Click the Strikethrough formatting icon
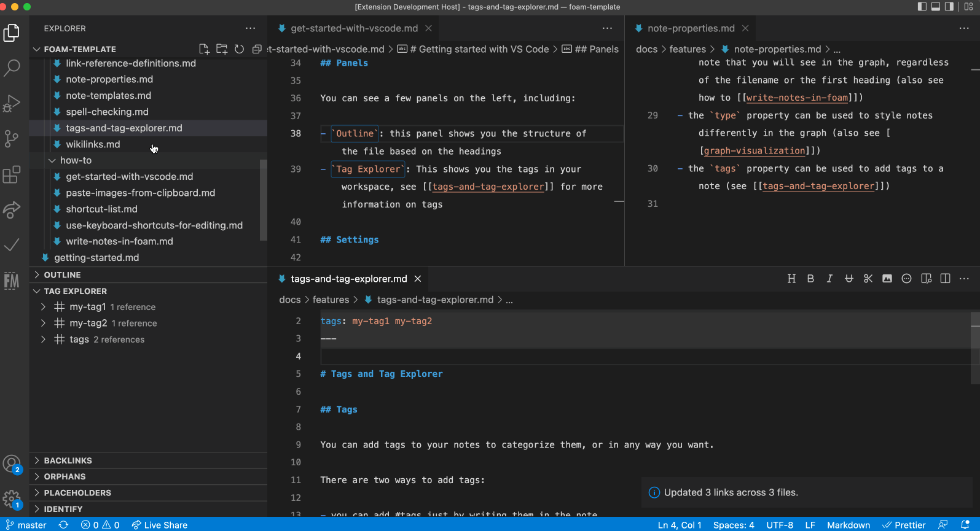Viewport: 980px width, 531px height. click(849, 279)
